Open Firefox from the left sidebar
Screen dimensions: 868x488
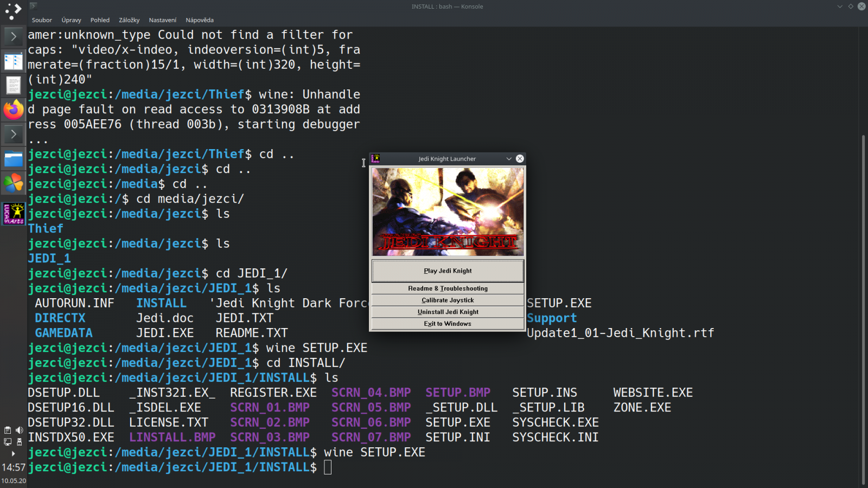(x=14, y=110)
